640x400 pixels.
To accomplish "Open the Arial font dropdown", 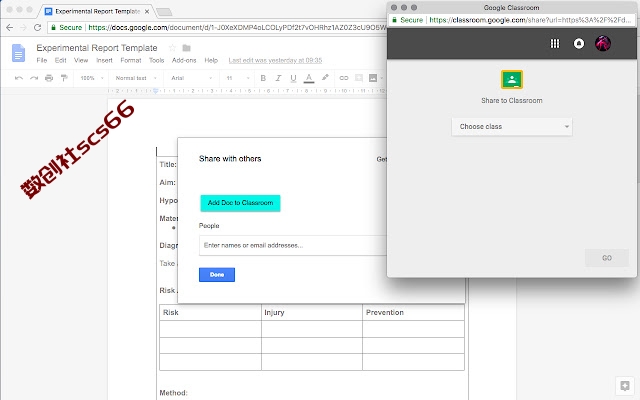I will (x=191, y=78).
